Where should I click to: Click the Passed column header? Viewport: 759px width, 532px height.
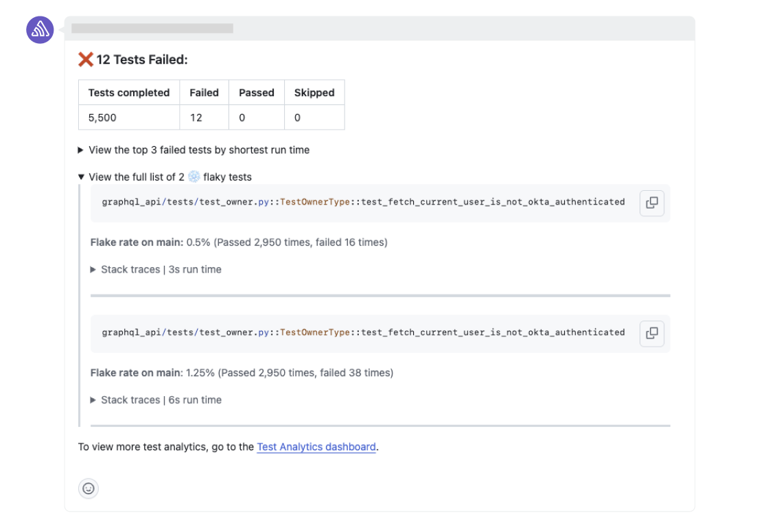[x=255, y=92]
